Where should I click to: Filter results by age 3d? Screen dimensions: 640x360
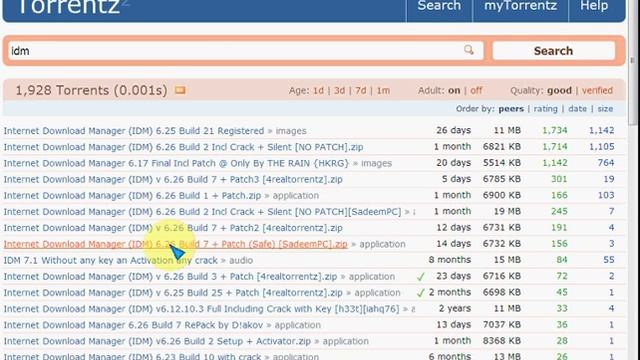pos(339,91)
